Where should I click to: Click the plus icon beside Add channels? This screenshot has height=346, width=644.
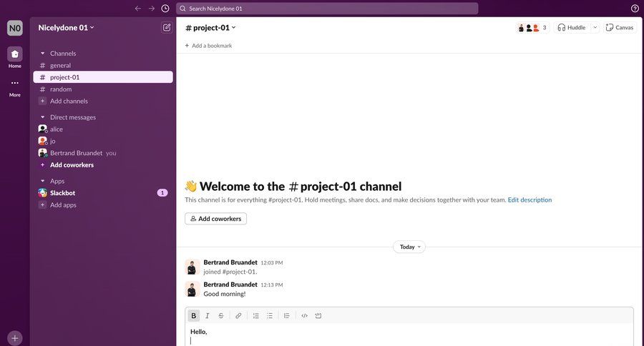(x=42, y=101)
